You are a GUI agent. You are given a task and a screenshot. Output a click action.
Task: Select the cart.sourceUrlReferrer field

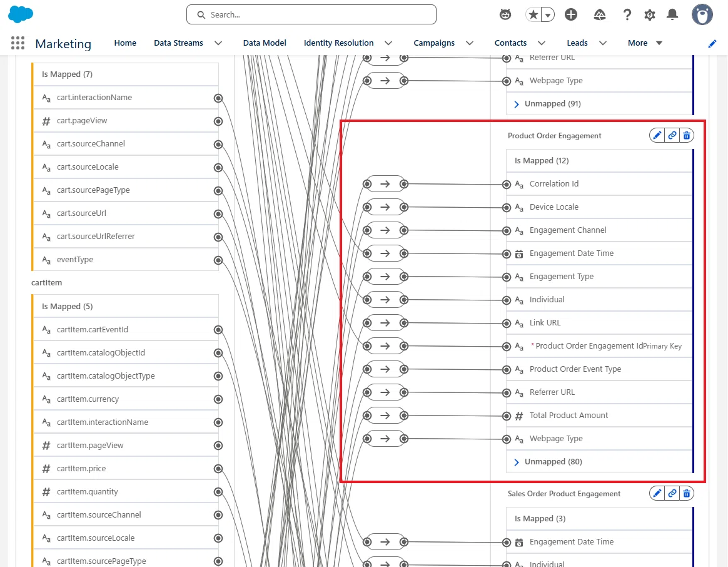(x=126, y=237)
